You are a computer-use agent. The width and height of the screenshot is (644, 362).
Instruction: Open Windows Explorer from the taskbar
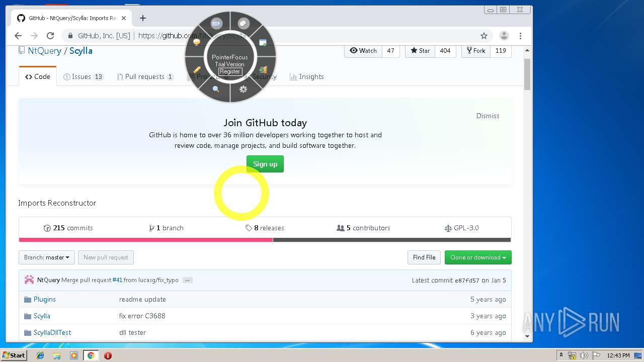pyautogui.click(x=57, y=355)
